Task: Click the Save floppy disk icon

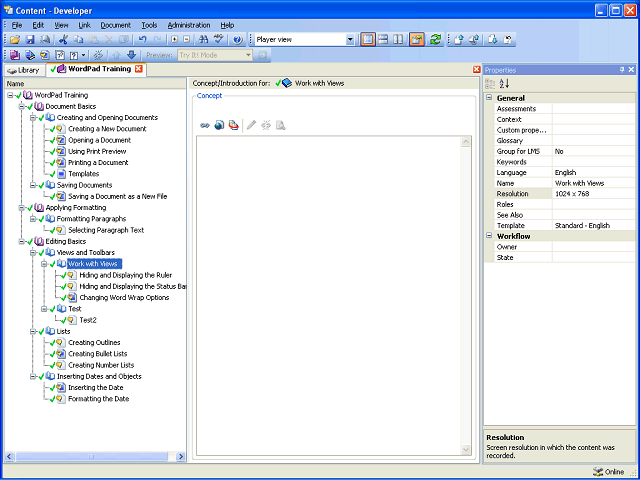Action: [30, 40]
